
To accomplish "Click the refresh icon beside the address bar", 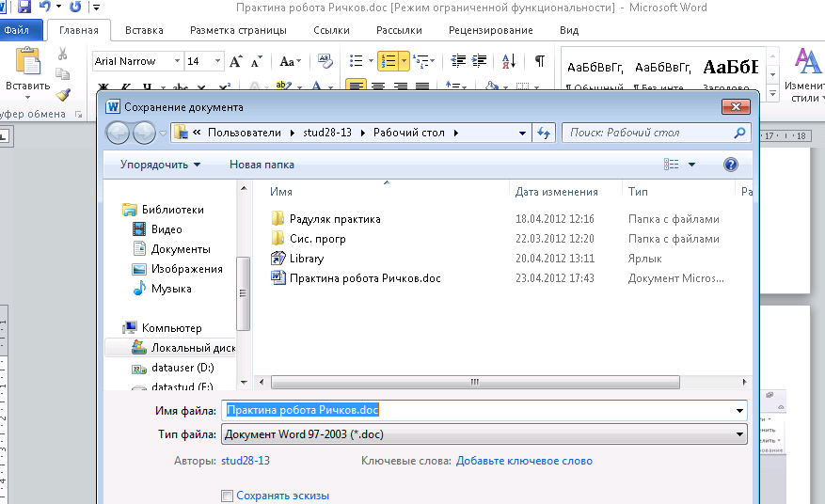I will pos(544,134).
